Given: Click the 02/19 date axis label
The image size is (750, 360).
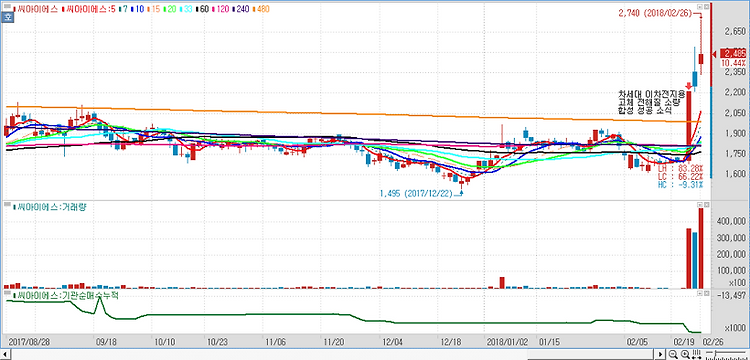Looking at the screenshot, I should point(683,342).
